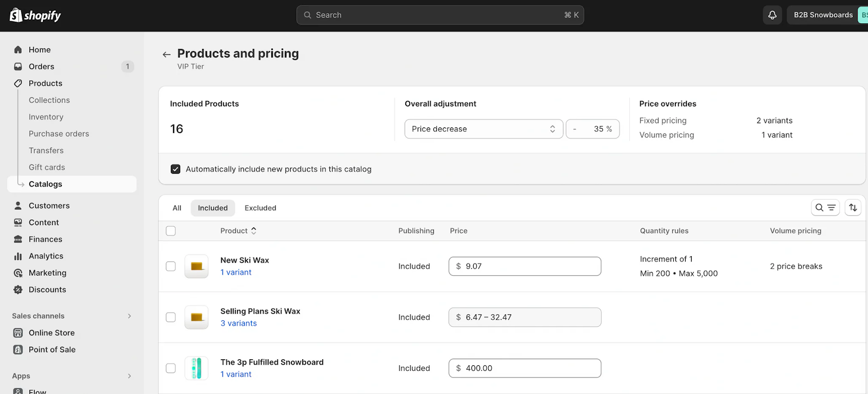868x394 pixels.
Task: Click the Products tag icon
Action: click(x=18, y=84)
